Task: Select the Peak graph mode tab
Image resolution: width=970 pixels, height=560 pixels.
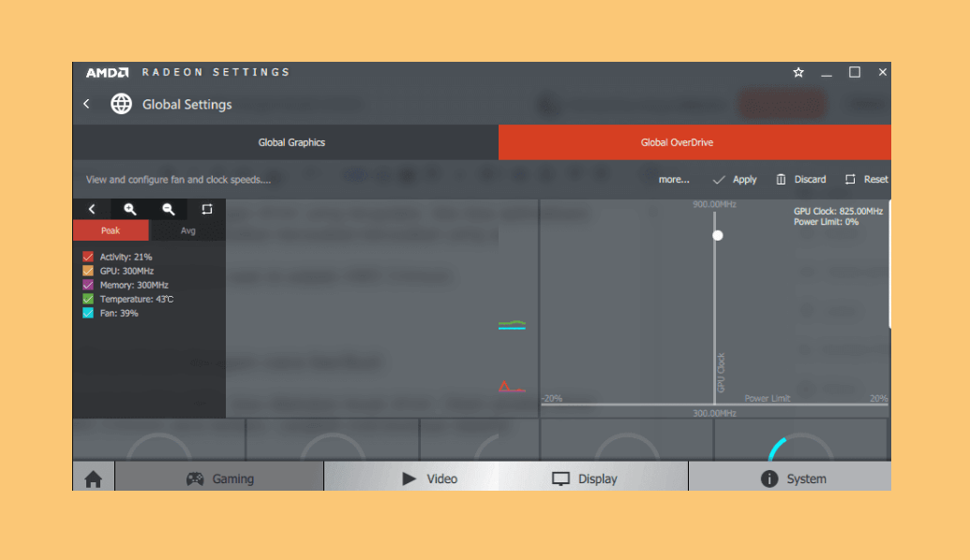Action: tap(111, 230)
